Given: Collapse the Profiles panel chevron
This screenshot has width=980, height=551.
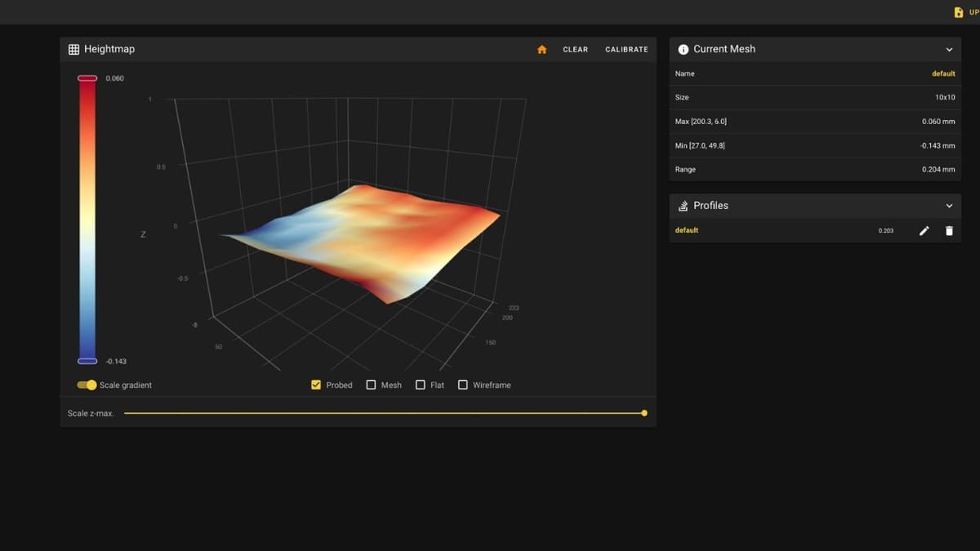Looking at the screenshot, I should tap(949, 207).
